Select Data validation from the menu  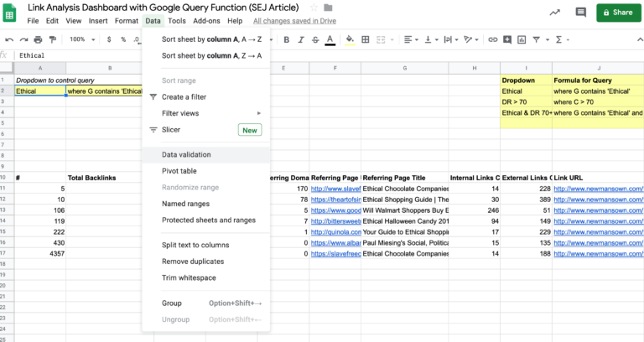click(x=186, y=154)
